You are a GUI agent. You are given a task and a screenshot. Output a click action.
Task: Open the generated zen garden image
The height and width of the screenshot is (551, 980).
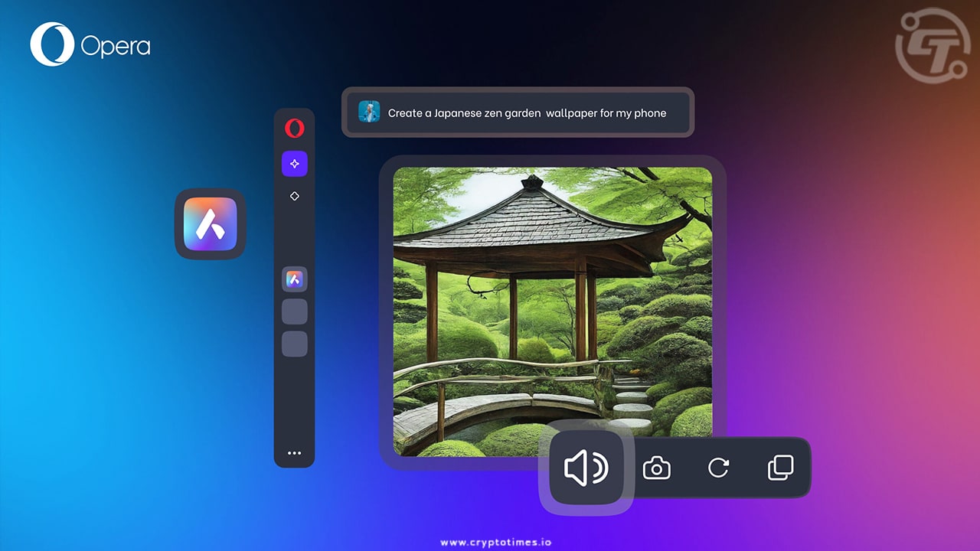pos(552,312)
